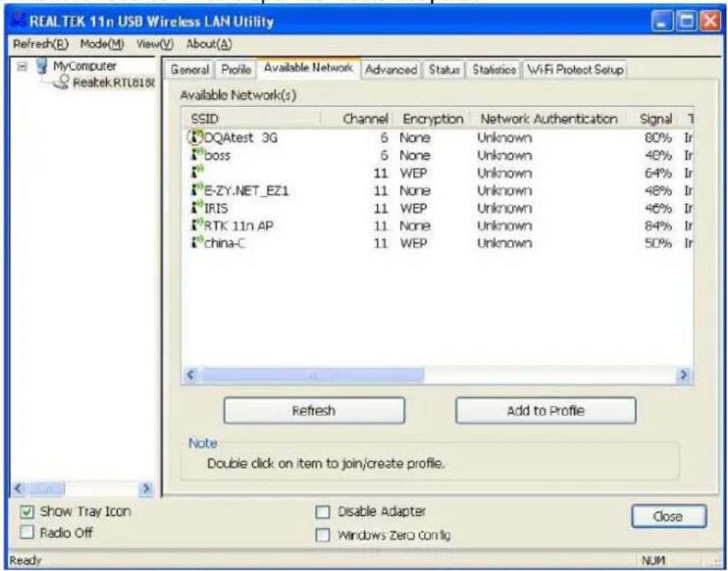The height and width of the screenshot is (571, 728).
Task: Check the Disable Adapter option
Action: pyautogui.click(x=322, y=512)
